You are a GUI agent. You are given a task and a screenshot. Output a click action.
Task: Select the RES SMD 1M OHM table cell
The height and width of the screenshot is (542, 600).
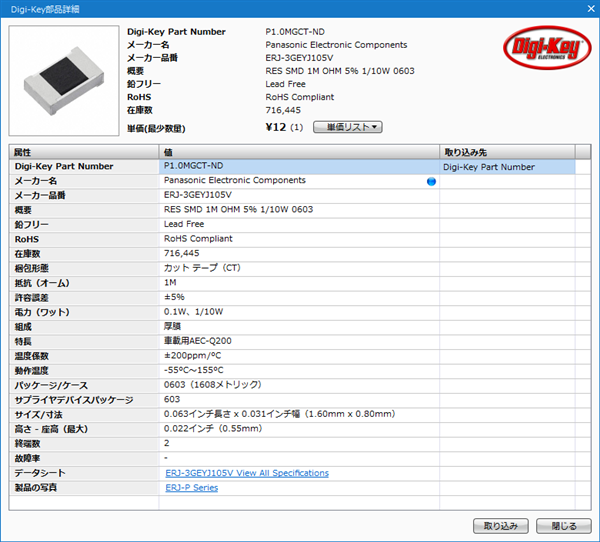[x=299, y=210]
